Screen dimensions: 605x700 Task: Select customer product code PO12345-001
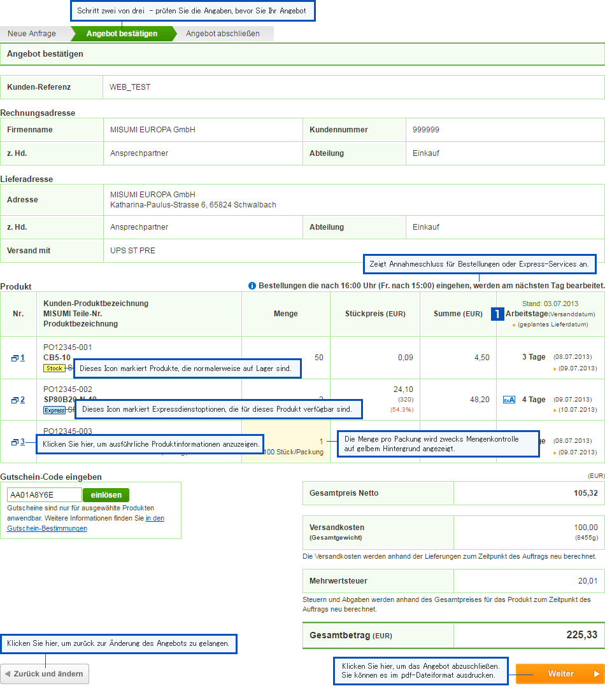click(68, 347)
